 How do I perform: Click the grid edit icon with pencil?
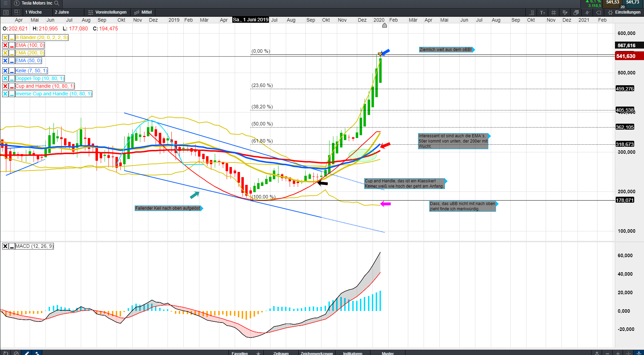pyautogui.click(x=565, y=12)
